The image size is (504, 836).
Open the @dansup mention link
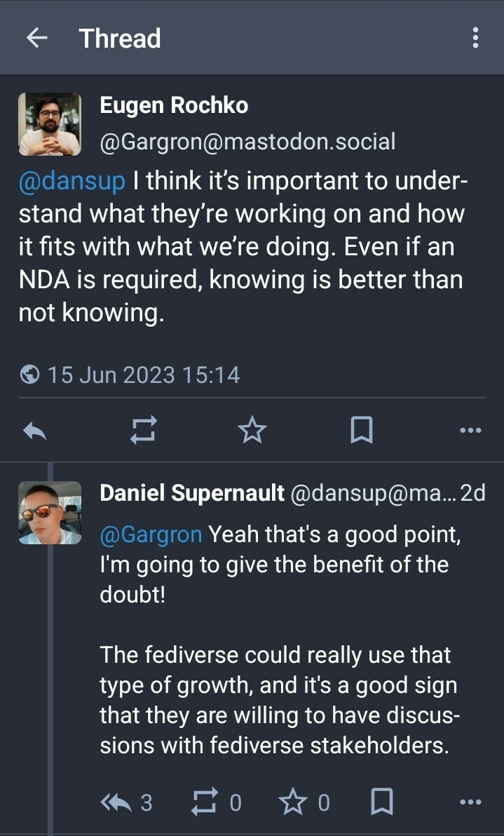coord(71,180)
